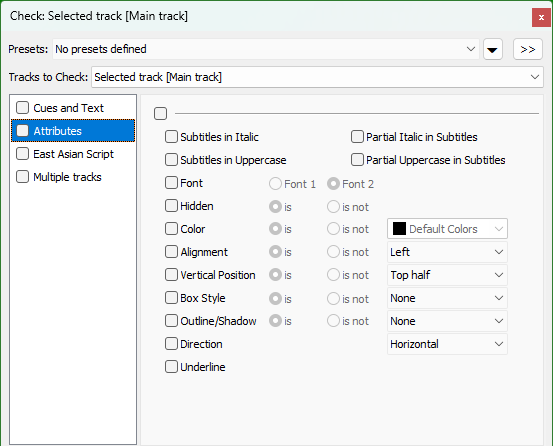Open the Direction Horizontal dropdown
553x446 pixels.
447,344
